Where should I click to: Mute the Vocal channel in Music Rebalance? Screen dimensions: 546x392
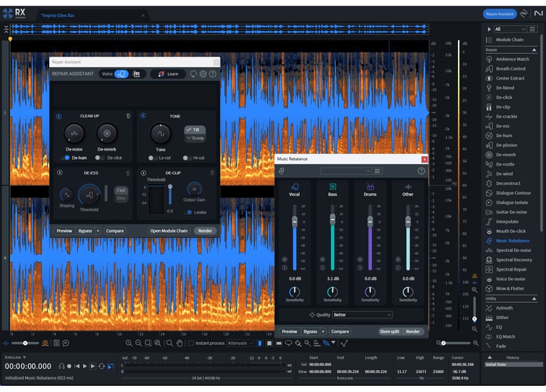pos(284,260)
